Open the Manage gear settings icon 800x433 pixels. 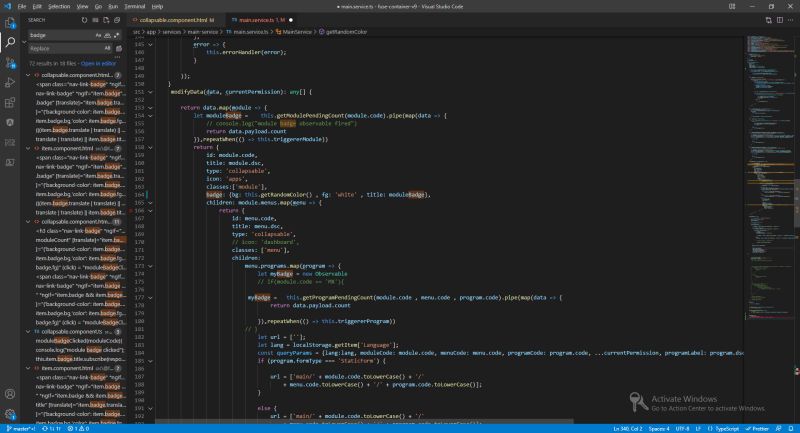10,414
